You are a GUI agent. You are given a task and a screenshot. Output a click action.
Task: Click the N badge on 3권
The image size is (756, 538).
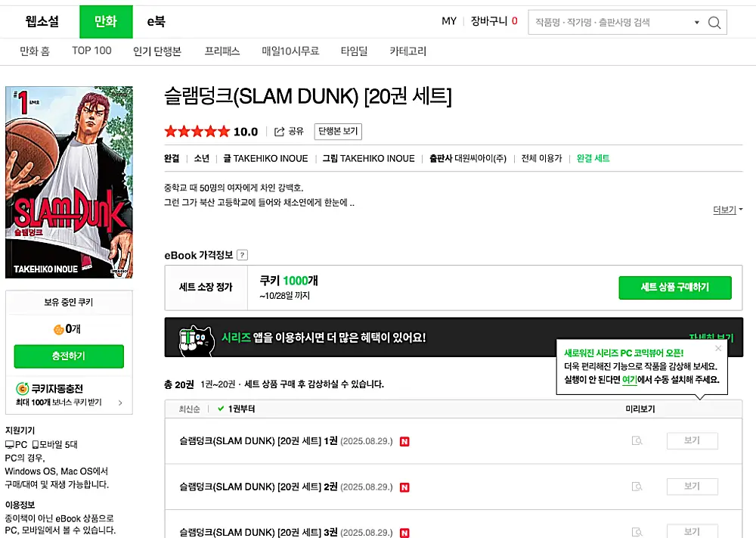[404, 533]
